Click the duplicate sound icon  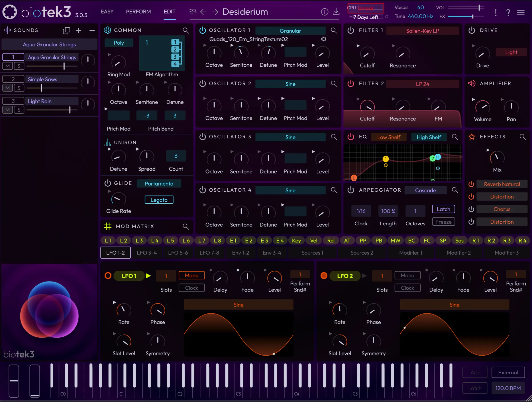66,31
